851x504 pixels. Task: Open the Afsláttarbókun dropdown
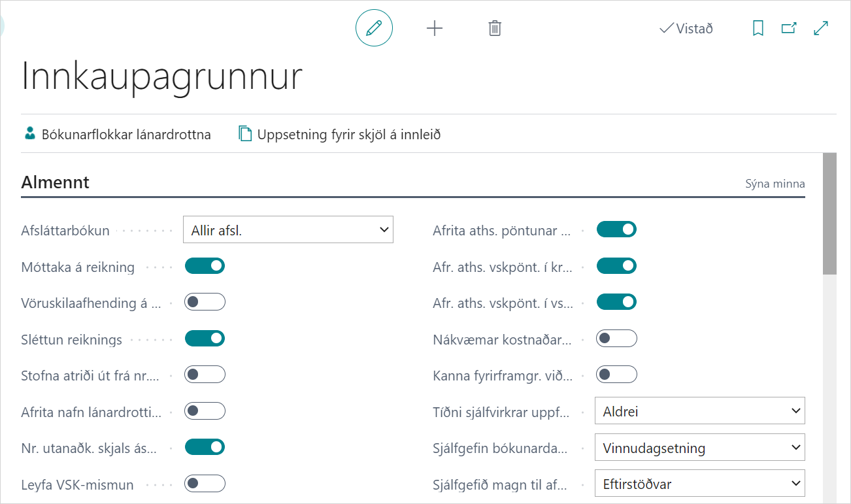(x=288, y=230)
